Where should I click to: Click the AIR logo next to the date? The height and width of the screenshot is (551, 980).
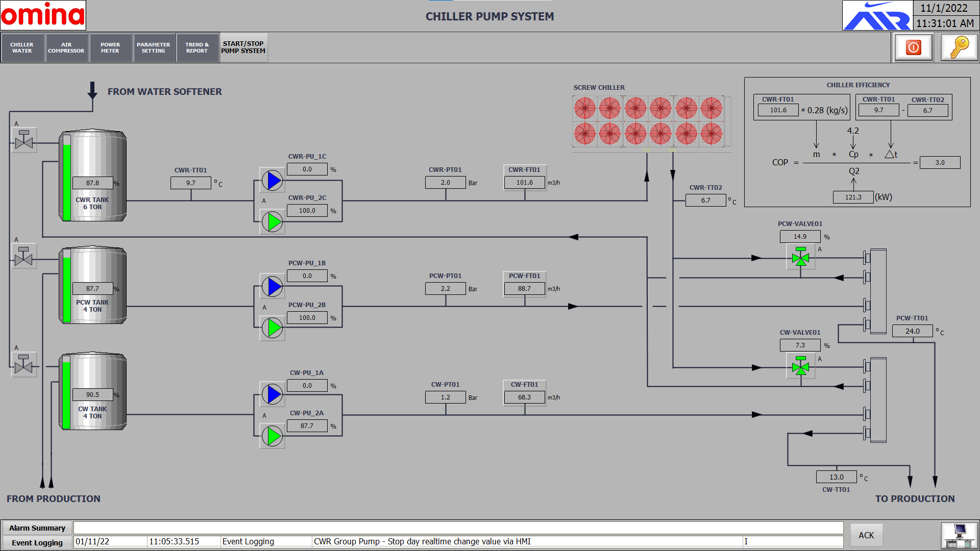pyautogui.click(x=877, y=15)
